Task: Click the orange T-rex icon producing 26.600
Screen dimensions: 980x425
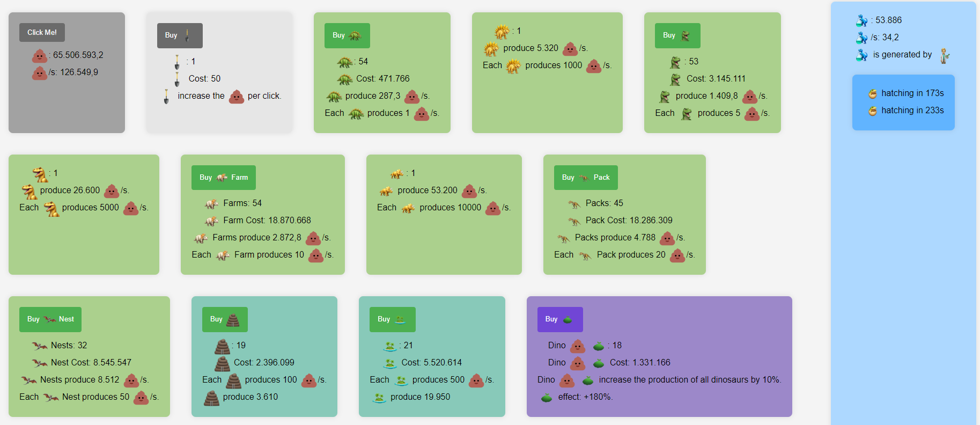Action: [29, 191]
